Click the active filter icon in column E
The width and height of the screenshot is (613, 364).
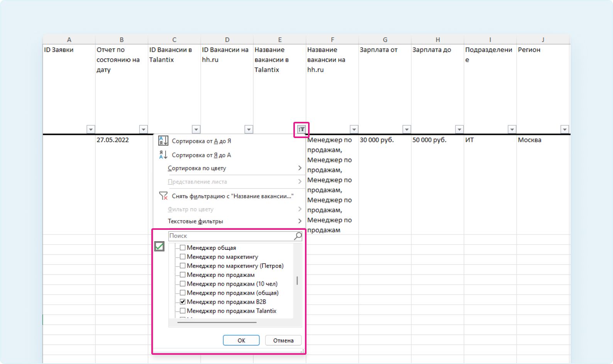pos(301,130)
